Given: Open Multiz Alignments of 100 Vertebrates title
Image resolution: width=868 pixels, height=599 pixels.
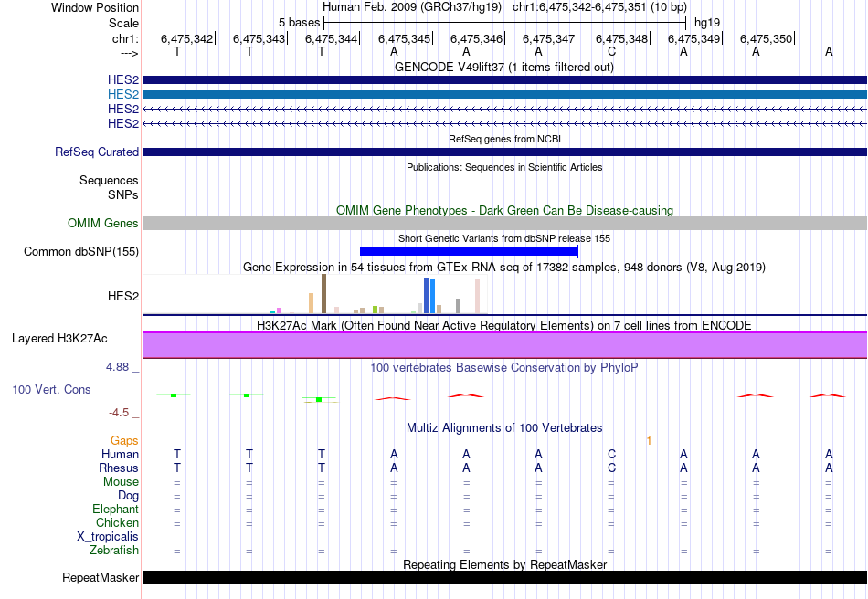Looking at the screenshot, I should click(504, 427).
